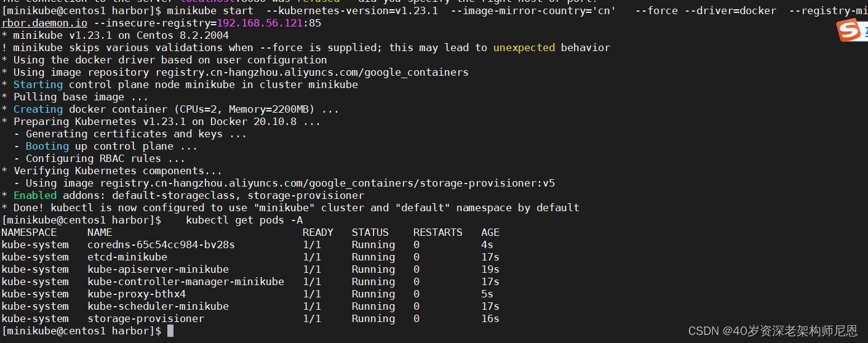This screenshot has height=343, width=868.
Task: Click the Sogou input method S icon
Action: pos(848,31)
